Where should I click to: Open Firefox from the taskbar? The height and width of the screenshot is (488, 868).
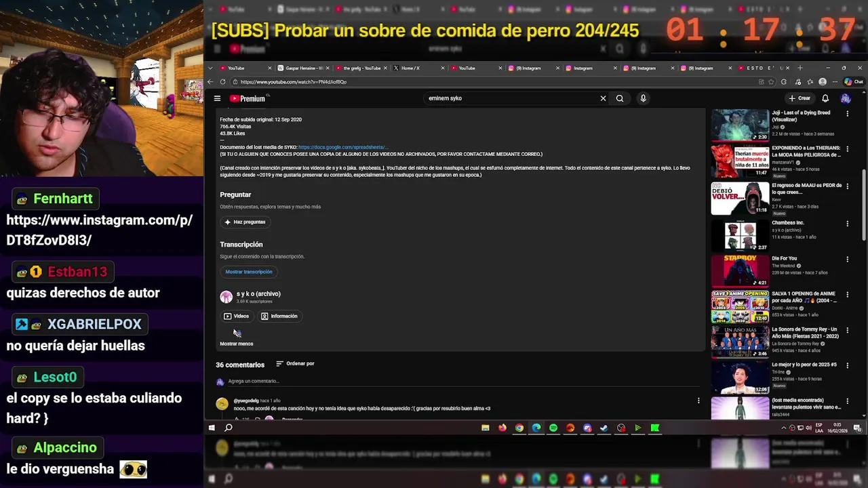(502, 428)
